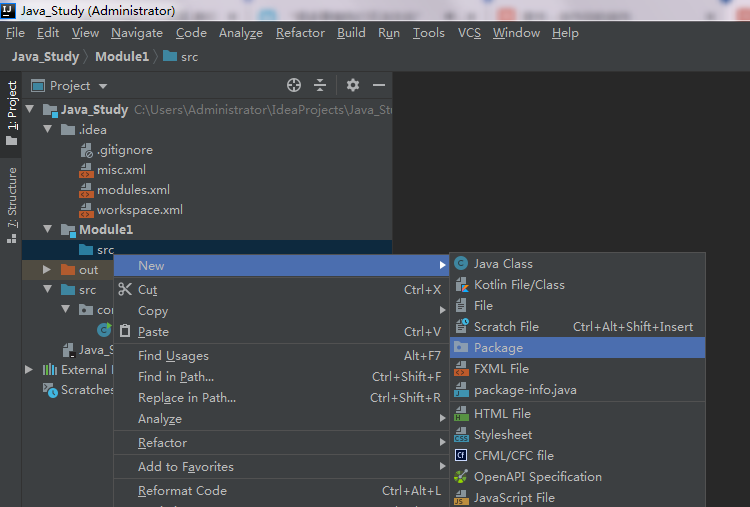Click src breadcrumb in navigation bar
The height and width of the screenshot is (507, 750).
coord(180,56)
